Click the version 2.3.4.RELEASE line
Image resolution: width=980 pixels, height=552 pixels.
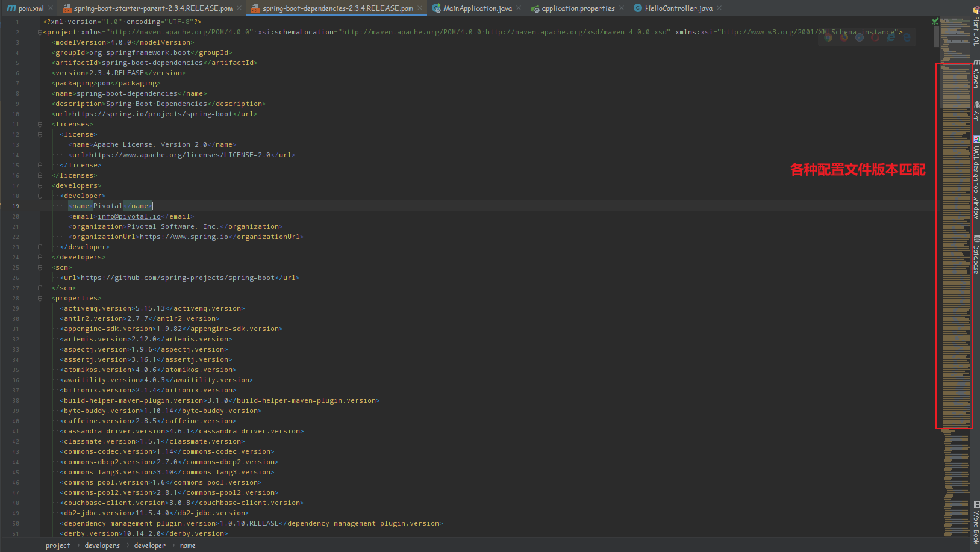[118, 73]
